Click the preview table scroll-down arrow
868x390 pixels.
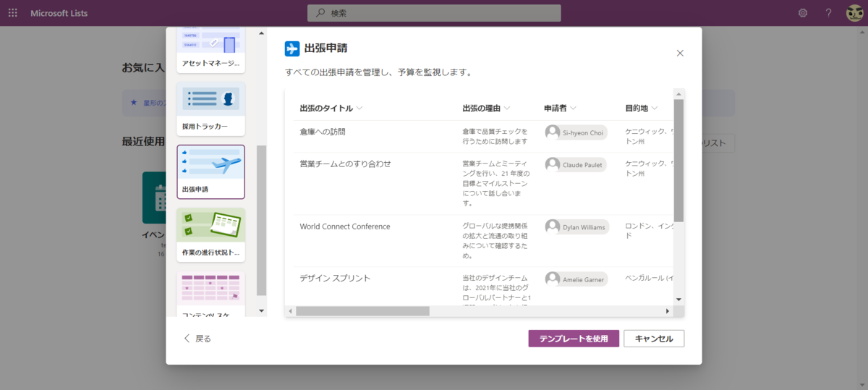(678, 299)
